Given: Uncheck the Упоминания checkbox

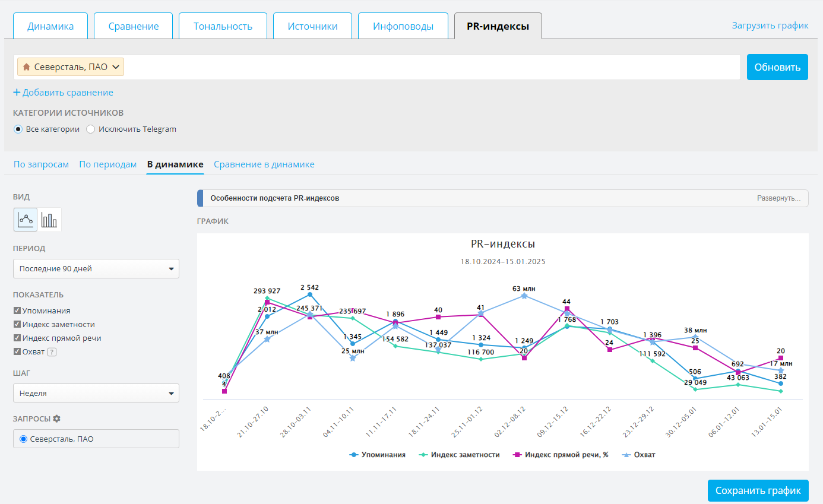Looking at the screenshot, I should [x=17, y=310].
